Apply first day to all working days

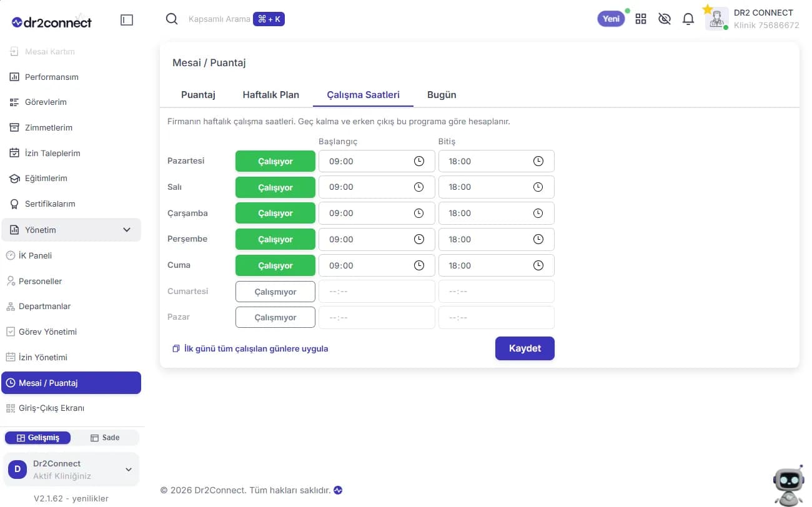(250, 348)
